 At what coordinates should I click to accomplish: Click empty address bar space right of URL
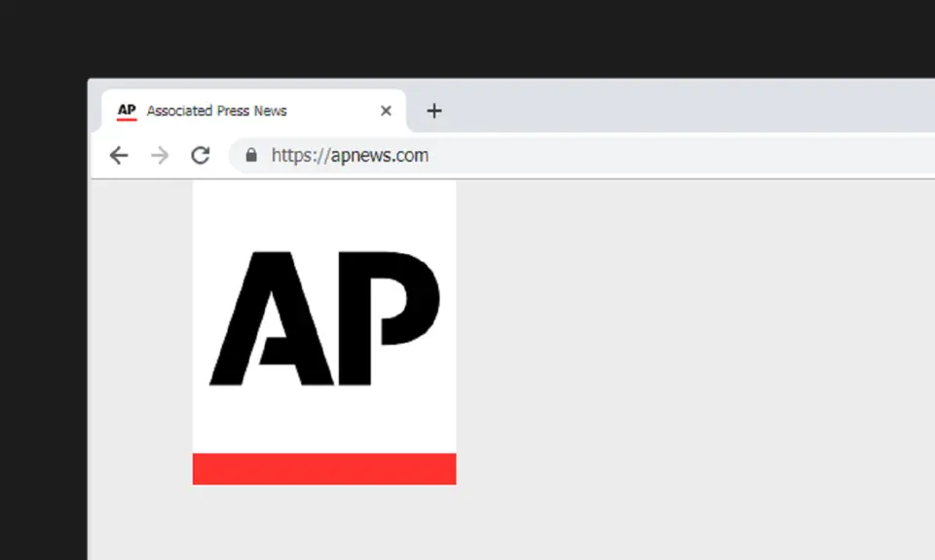click(682, 156)
